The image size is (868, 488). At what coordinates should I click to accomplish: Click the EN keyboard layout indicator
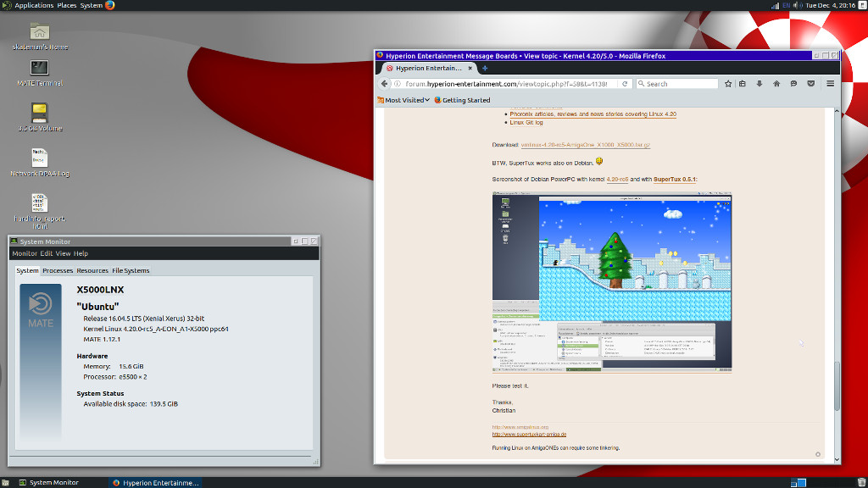[x=786, y=6]
